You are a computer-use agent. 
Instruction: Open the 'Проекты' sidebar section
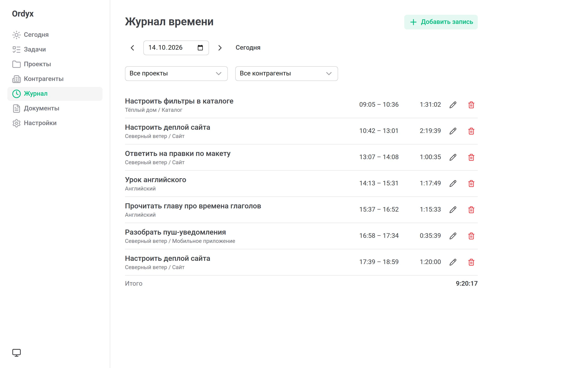(x=55, y=64)
